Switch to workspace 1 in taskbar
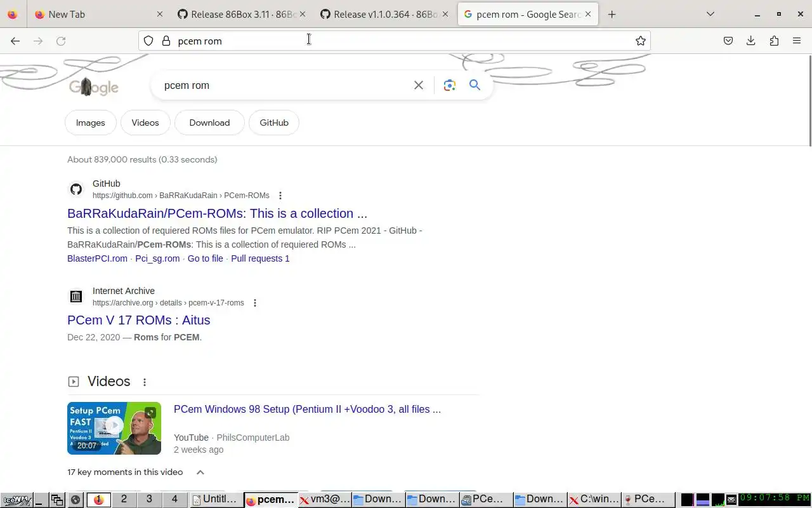Image resolution: width=812 pixels, height=508 pixels. click(98, 500)
